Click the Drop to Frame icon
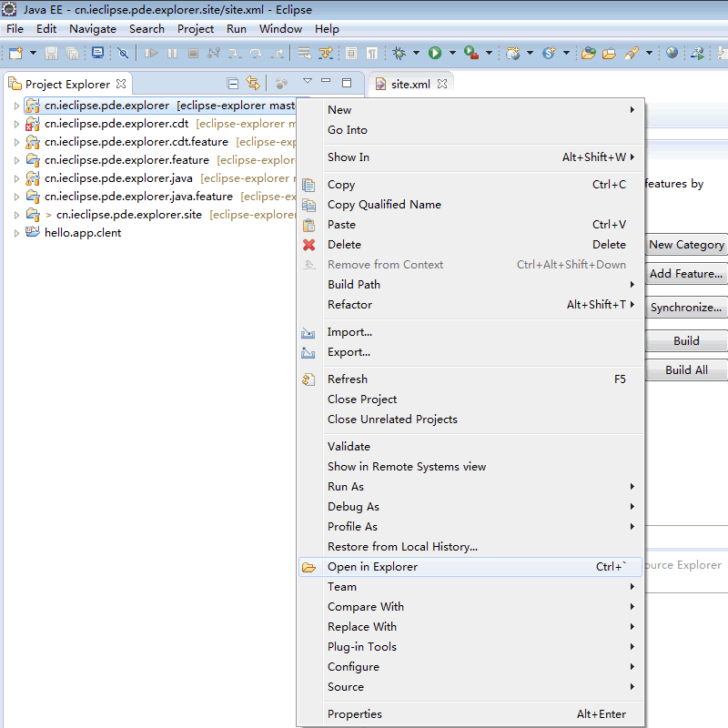728x728 pixels. coord(305,54)
